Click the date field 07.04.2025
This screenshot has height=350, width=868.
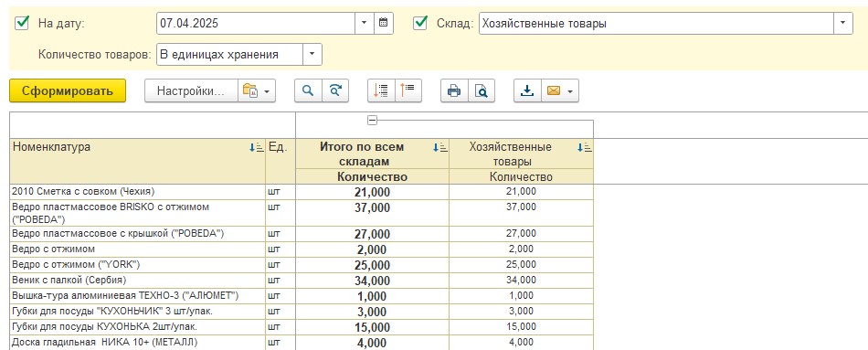pyautogui.click(x=256, y=23)
